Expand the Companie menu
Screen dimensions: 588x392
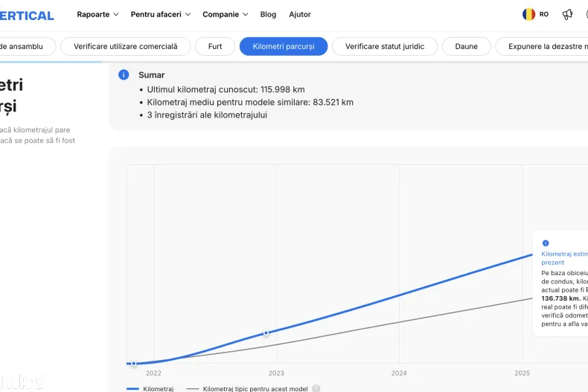225,14
